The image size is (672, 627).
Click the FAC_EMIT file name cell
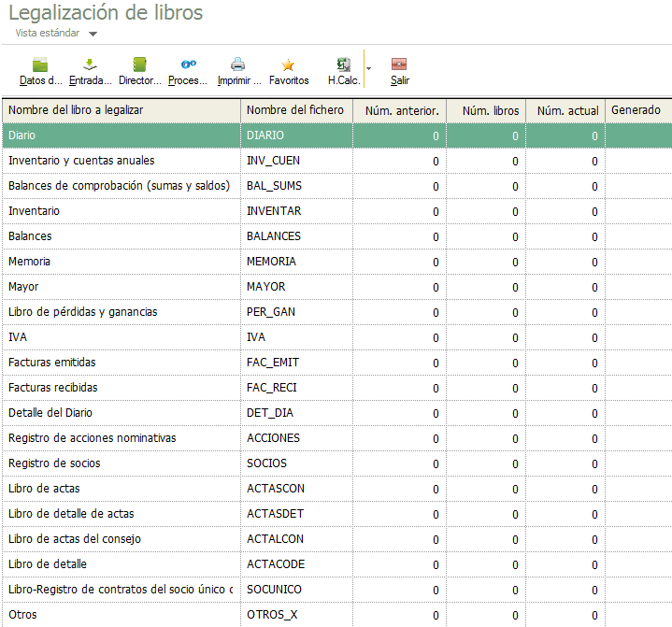point(296,363)
